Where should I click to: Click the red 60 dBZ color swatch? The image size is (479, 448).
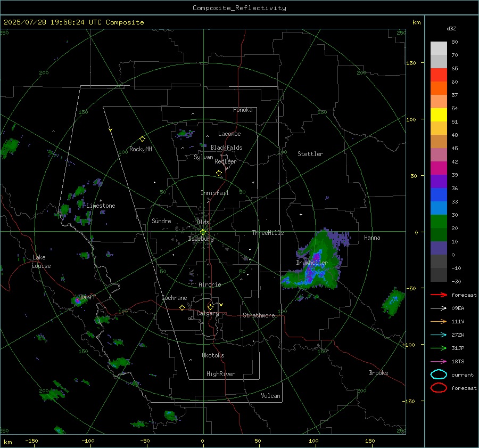click(x=439, y=75)
